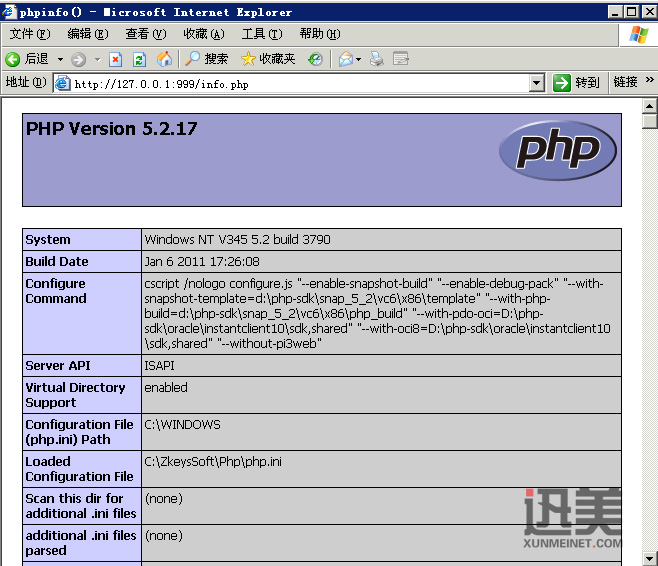Open the Forward history dropdown arrow
The image size is (658, 566).
click(98, 60)
